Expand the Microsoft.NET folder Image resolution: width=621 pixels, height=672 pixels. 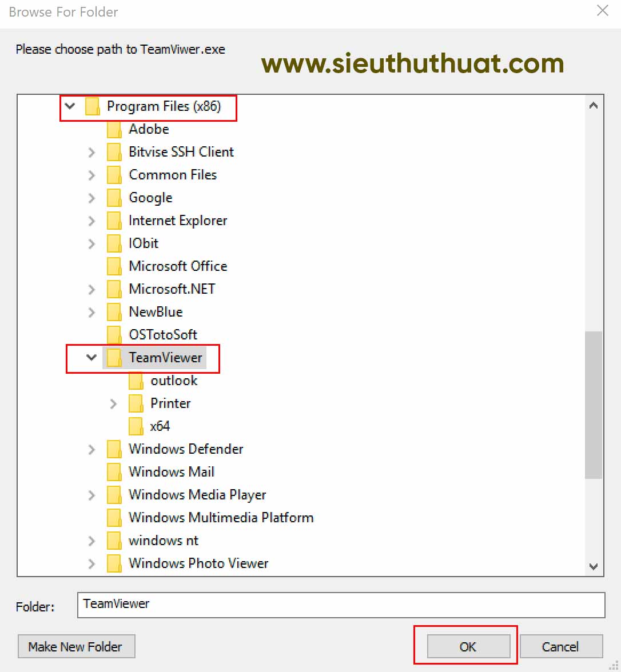point(91,289)
